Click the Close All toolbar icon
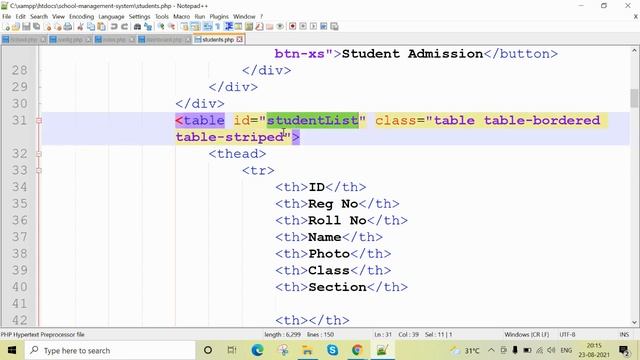The image size is (640, 360). 58,27
